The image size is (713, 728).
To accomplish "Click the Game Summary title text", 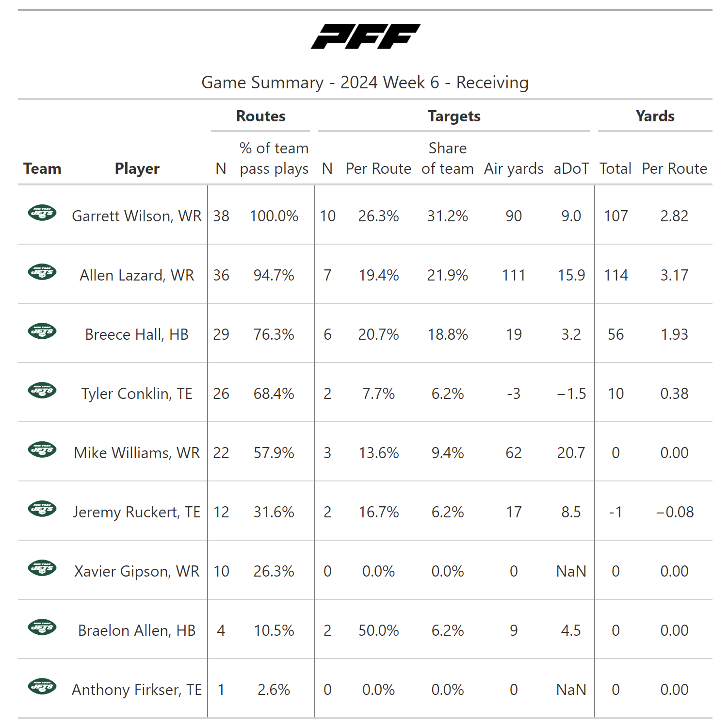I will 365,83.
